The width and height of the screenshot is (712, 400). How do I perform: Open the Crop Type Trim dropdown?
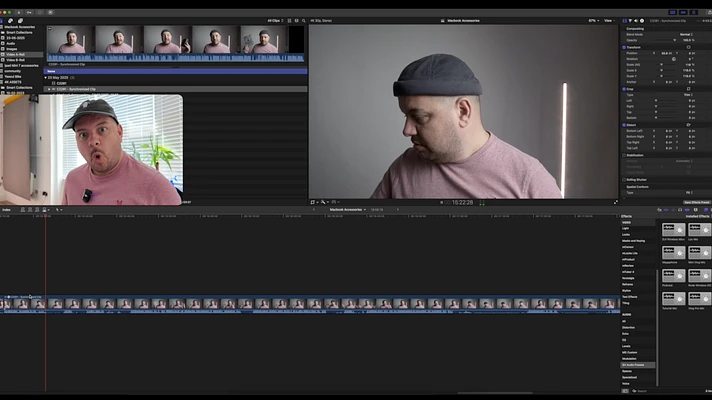click(x=688, y=95)
